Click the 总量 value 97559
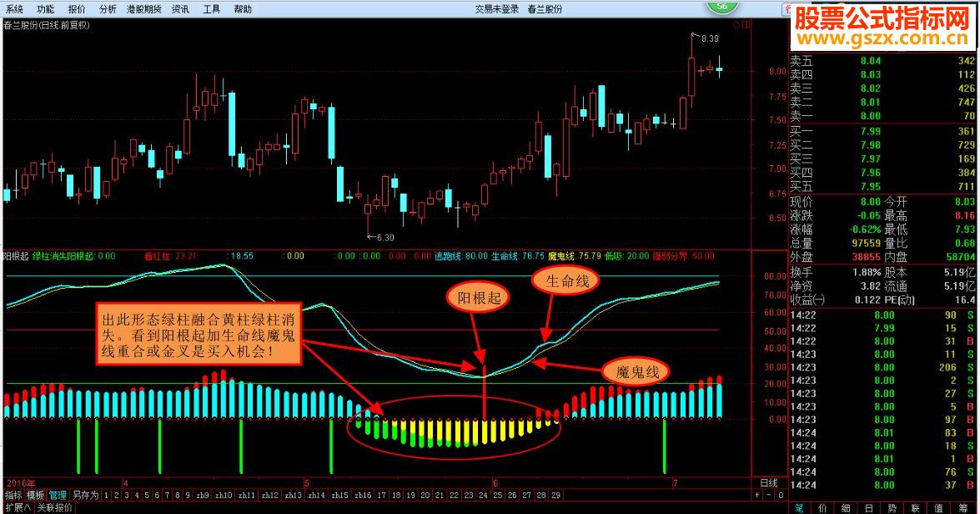The width and height of the screenshot is (980, 514). tap(866, 243)
